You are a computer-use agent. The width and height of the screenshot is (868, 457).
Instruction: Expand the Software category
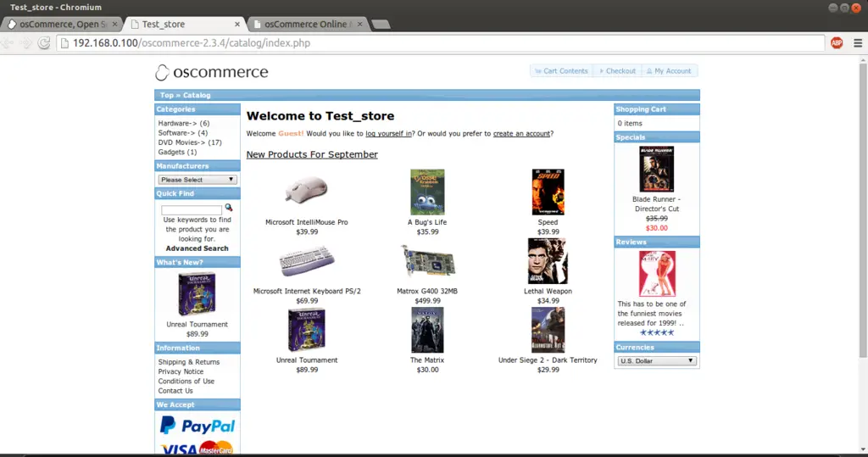click(x=176, y=133)
